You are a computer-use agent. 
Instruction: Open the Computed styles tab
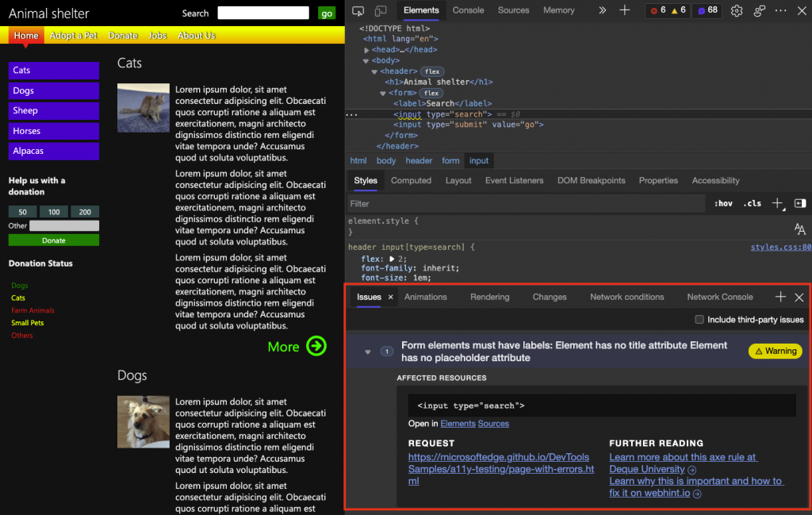412,180
